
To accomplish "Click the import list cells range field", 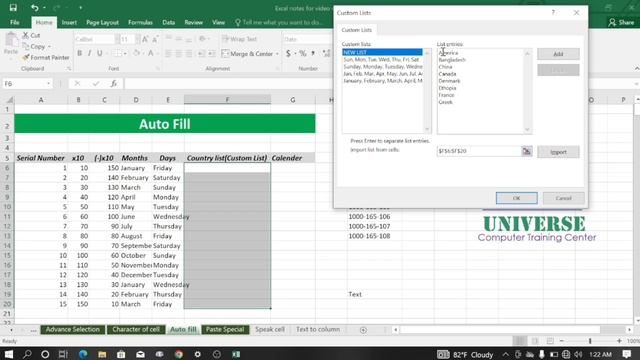I will [x=479, y=151].
